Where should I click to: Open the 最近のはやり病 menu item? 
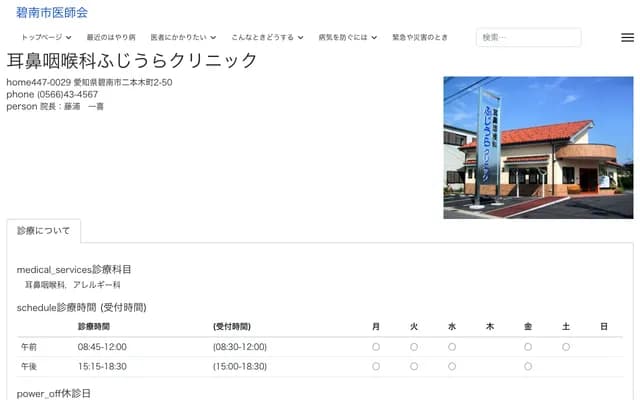tap(111, 37)
